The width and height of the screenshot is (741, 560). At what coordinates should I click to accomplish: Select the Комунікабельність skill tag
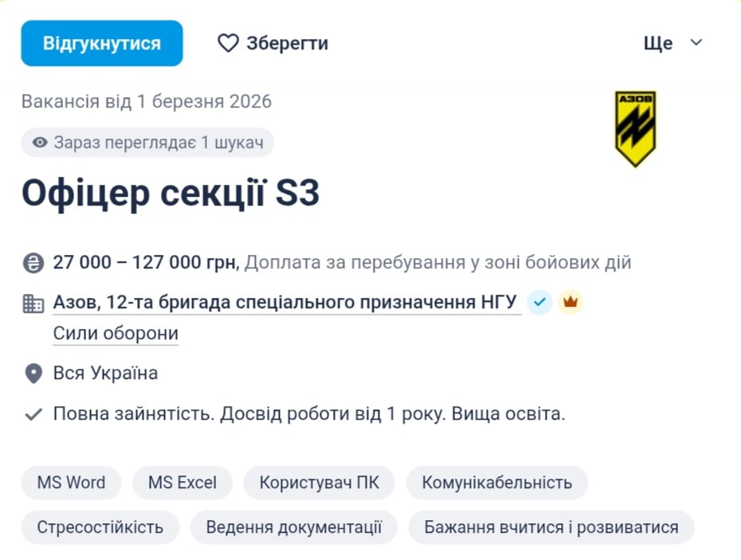click(497, 483)
